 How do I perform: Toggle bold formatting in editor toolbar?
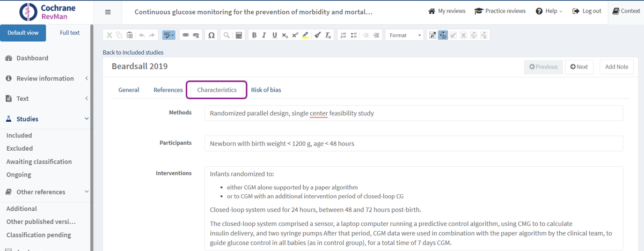254,35
